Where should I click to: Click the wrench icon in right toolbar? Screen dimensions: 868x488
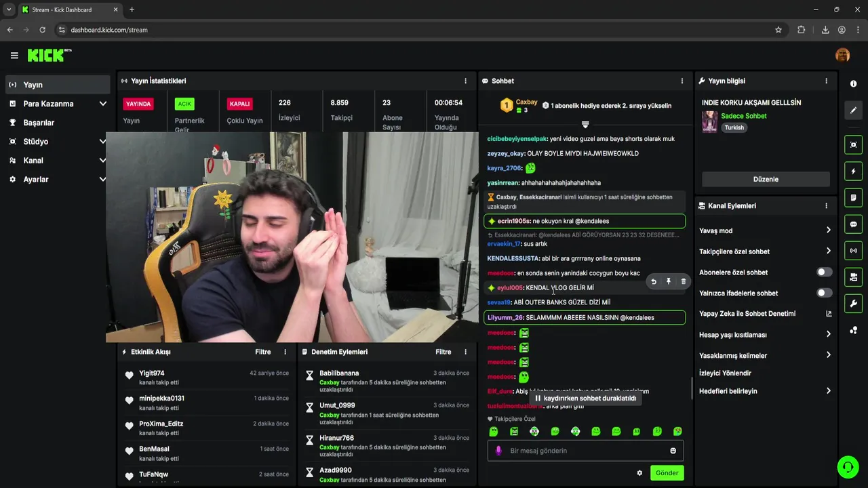(x=853, y=304)
